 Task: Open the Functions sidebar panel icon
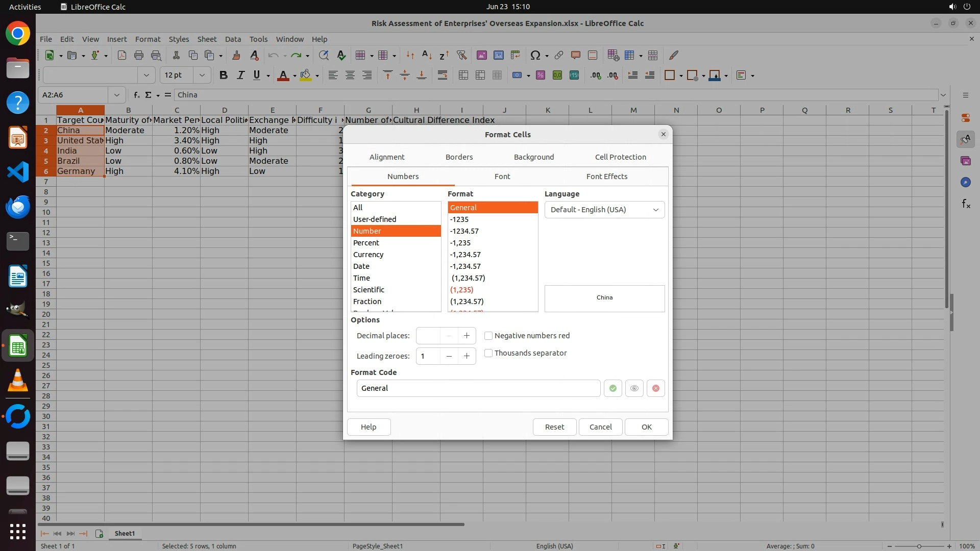tap(966, 204)
